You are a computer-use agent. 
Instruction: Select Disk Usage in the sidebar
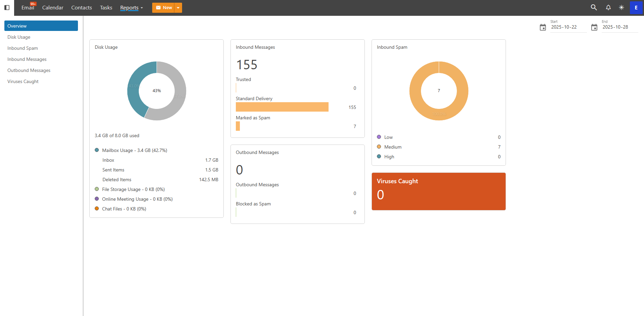tap(19, 37)
